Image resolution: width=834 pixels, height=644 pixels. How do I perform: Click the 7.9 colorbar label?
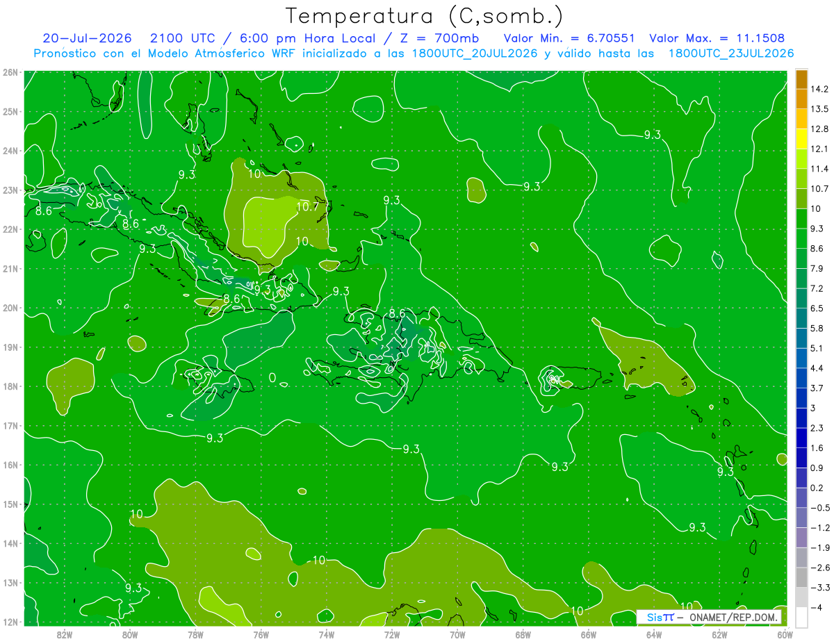point(816,268)
